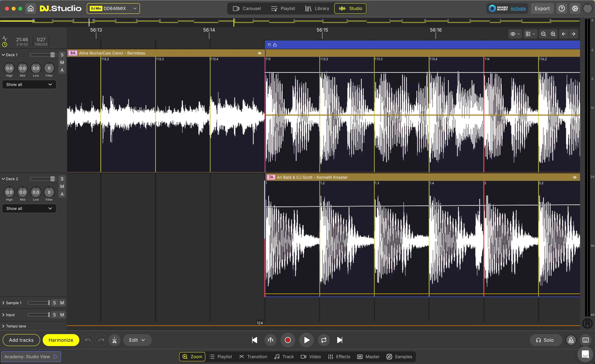The width and height of the screenshot is (595, 364).
Task: Open settings gear icon in top bar
Action: [575, 8]
